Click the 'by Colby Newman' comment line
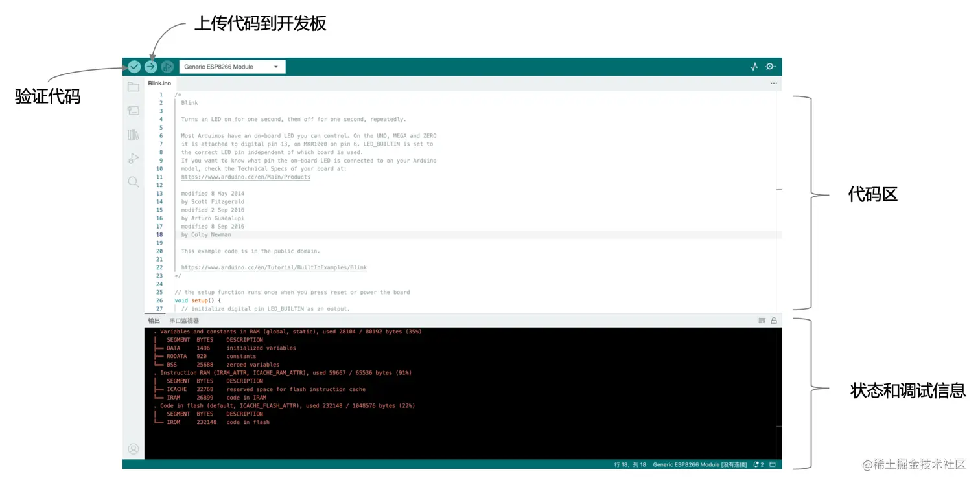This screenshot has width=980, height=485. point(206,234)
